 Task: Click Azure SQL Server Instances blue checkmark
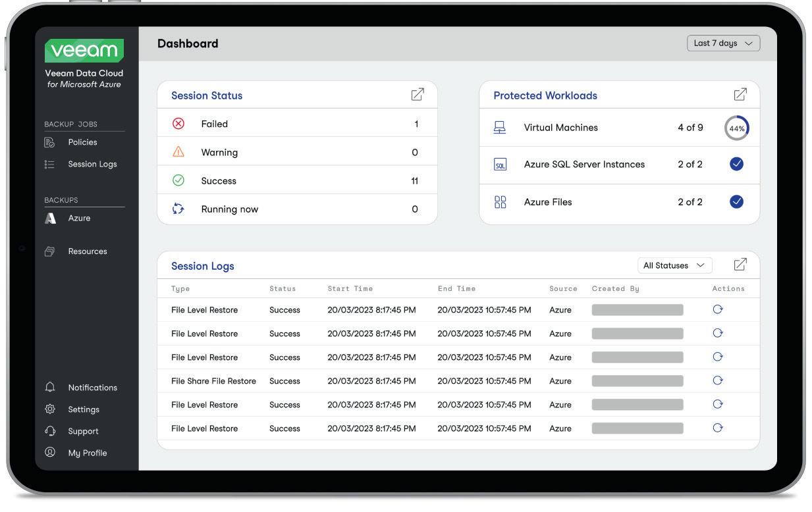[736, 164]
